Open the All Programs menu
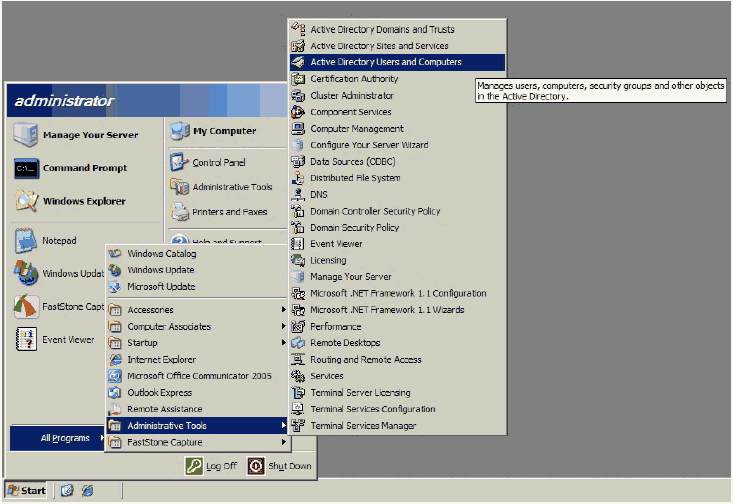Image resolution: width=733 pixels, height=504 pixels. click(x=57, y=438)
